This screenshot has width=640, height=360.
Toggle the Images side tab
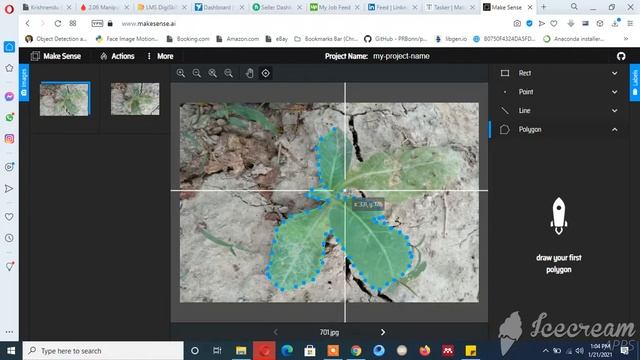tap(24, 82)
